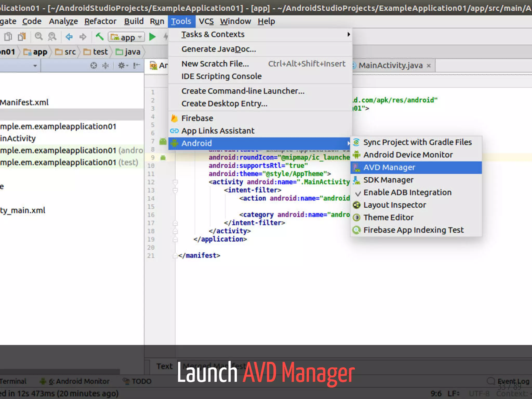Image resolution: width=532 pixels, height=399 pixels.
Task: Click UTF-8 encoding in status bar
Action: [x=479, y=394]
